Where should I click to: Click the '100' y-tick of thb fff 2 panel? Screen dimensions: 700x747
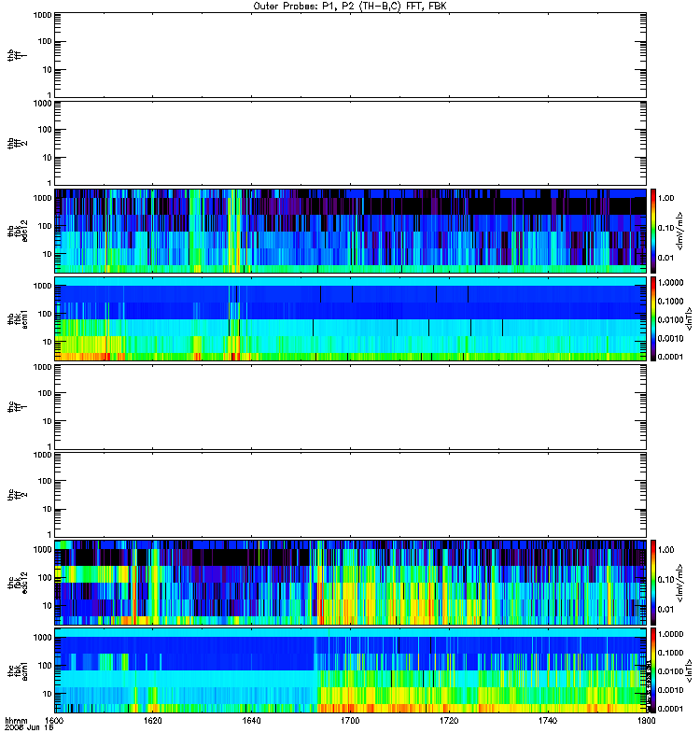pos(45,130)
